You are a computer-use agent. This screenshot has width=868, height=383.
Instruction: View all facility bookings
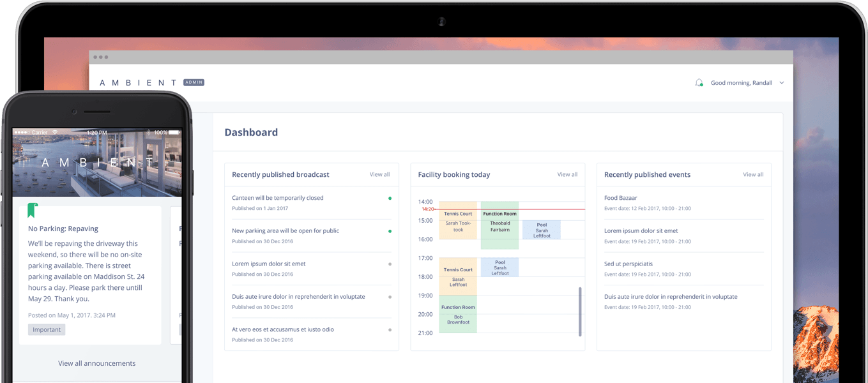(567, 174)
